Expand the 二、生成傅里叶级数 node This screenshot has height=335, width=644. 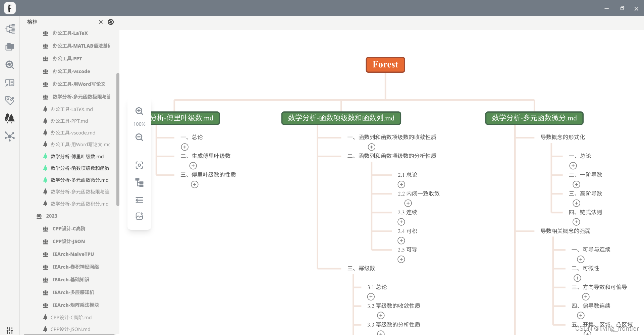tap(193, 166)
